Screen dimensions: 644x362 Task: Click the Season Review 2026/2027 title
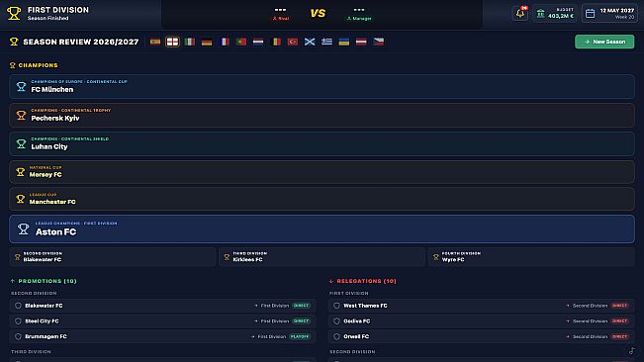(x=81, y=42)
